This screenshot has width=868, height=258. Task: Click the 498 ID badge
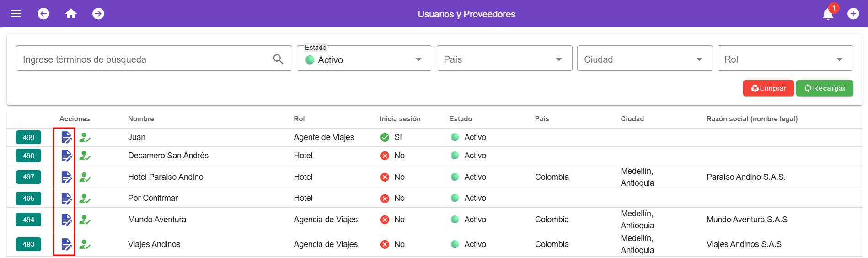tap(28, 156)
